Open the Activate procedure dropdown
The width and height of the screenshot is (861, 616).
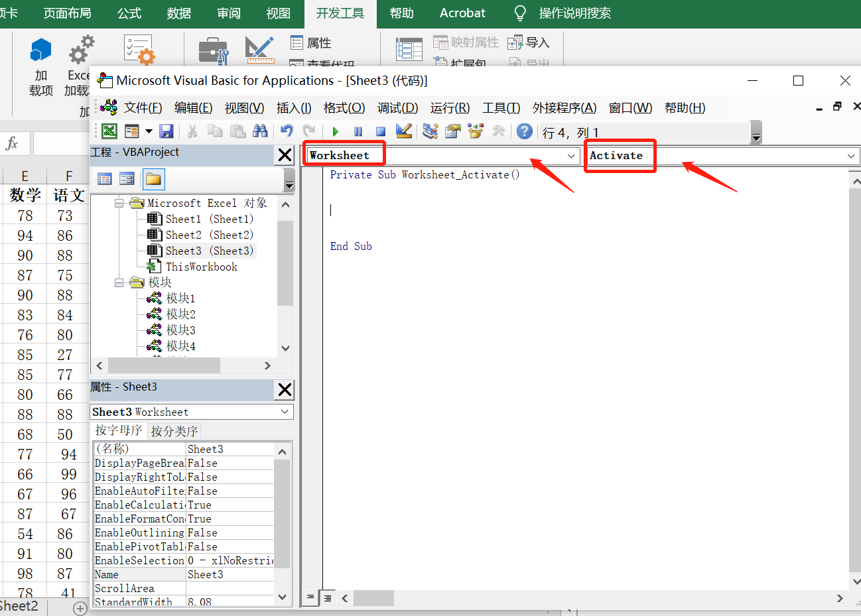(x=852, y=156)
